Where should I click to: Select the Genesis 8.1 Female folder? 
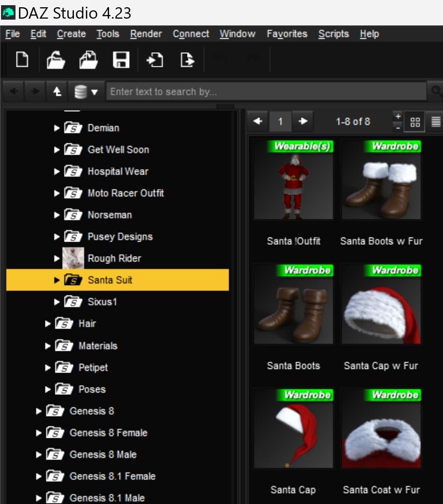(x=112, y=476)
